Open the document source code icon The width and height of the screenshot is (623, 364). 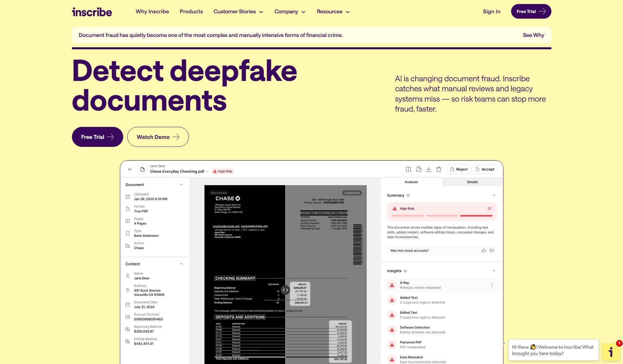419,170
